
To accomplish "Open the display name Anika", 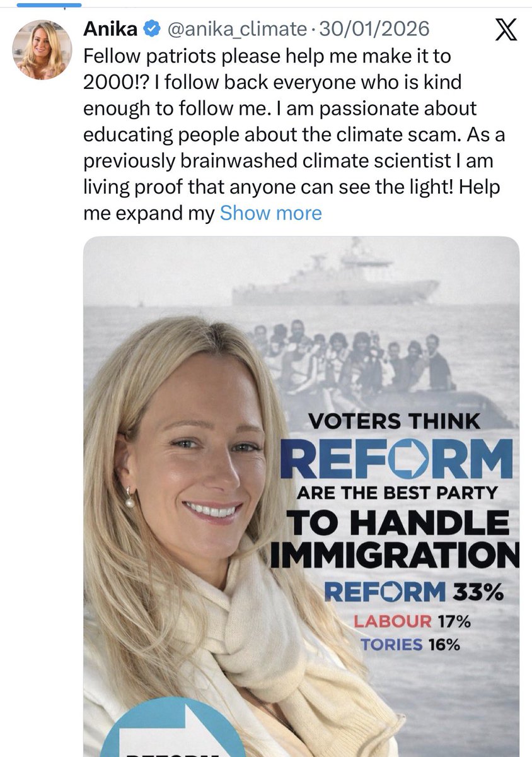I will point(110,29).
